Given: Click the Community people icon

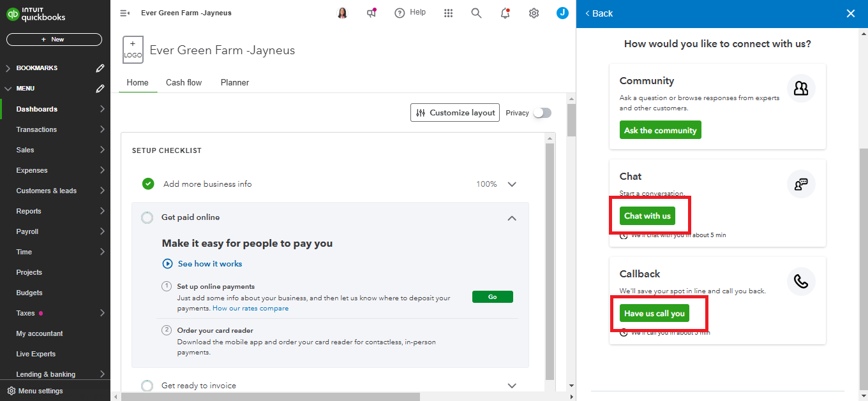Looking at the screenshot, I should [x=801, y=88].
